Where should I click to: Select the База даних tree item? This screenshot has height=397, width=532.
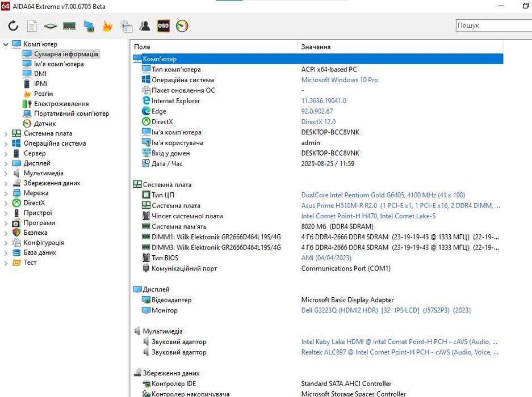(40, 252)
